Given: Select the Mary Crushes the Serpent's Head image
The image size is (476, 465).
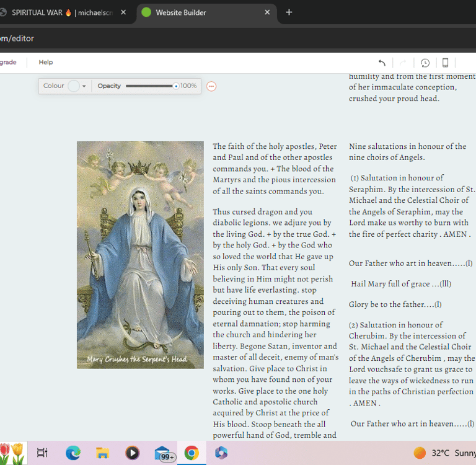Looking at the screenshot, I should click(140, 255).
